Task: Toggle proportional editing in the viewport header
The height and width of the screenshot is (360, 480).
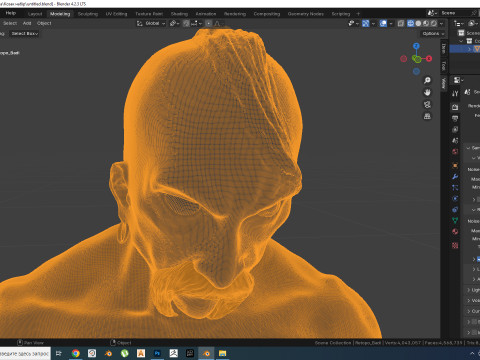Action: pos(209,23)
